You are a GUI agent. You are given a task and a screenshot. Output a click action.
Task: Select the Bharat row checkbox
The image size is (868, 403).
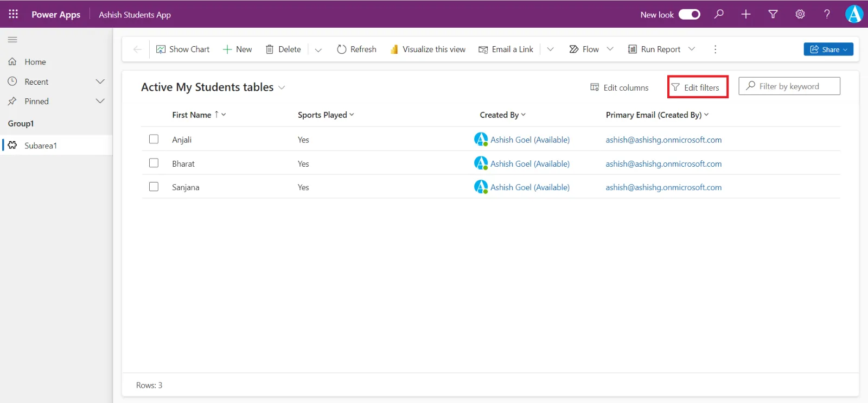(154, 163)
